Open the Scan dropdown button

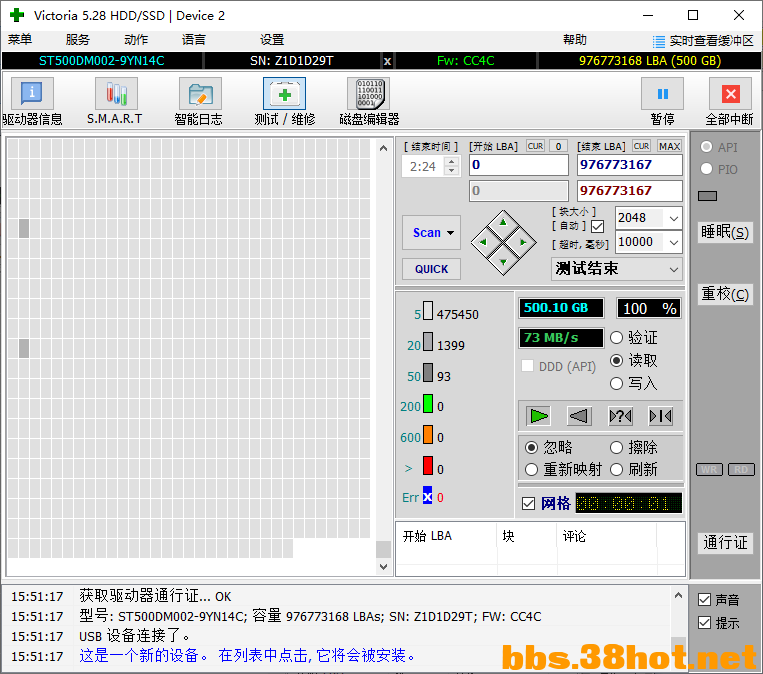tap(432, 233)
